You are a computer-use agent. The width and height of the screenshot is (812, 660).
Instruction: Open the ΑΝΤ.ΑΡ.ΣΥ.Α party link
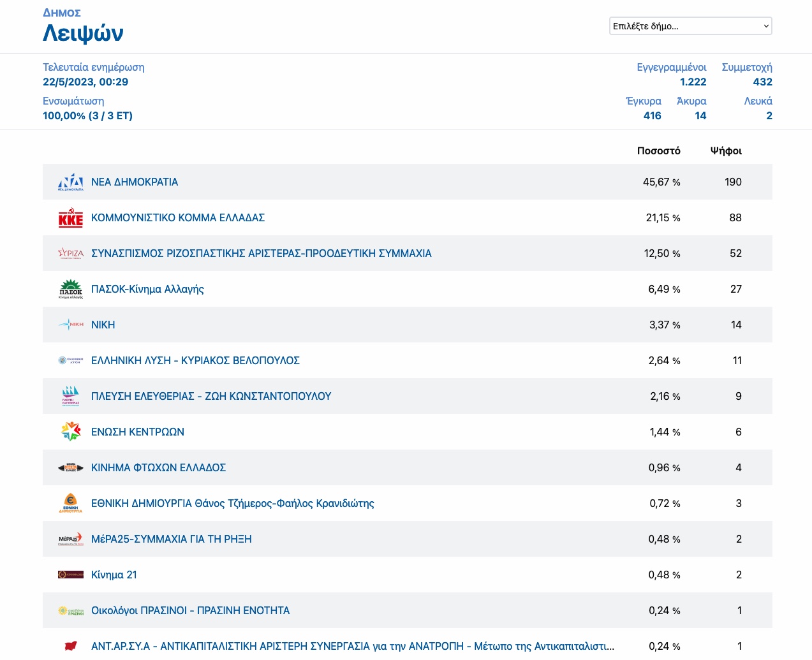pos(353,646)
